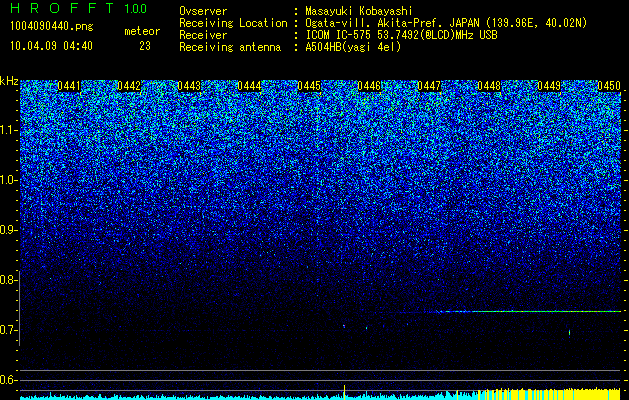Click the 1.1 frequency axis label
The width and height of the screenshot is (629, 400).
[x=8, y=130]
